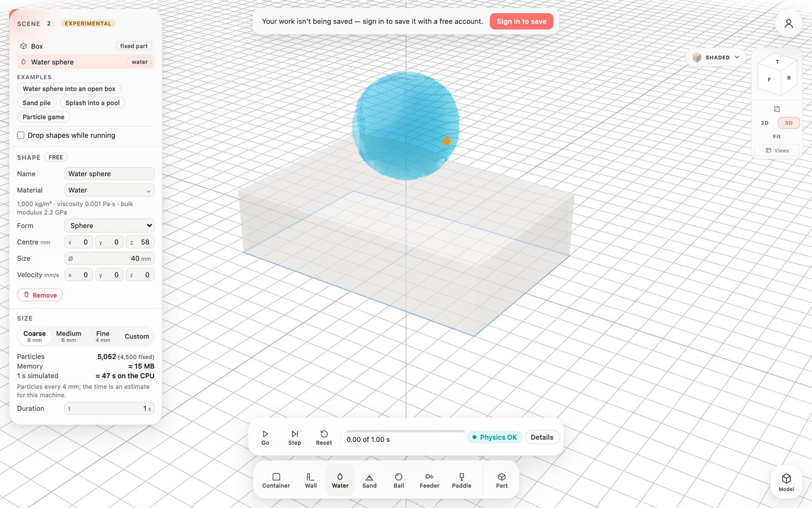Select Coarse 8 mm particle size
The width and height of the screenshot is (812, 508).
pos(35,336)
